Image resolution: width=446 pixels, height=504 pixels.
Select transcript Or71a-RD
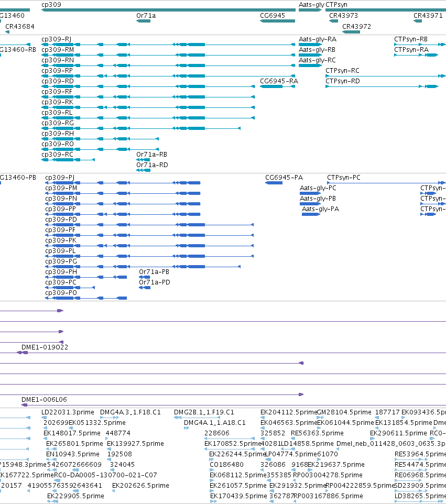coord(152,165)
